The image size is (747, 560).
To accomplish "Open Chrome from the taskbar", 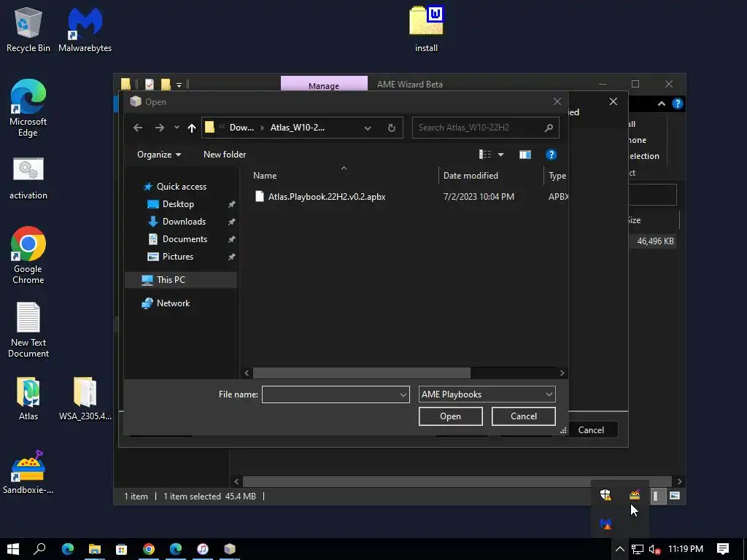I will [149, 549].
